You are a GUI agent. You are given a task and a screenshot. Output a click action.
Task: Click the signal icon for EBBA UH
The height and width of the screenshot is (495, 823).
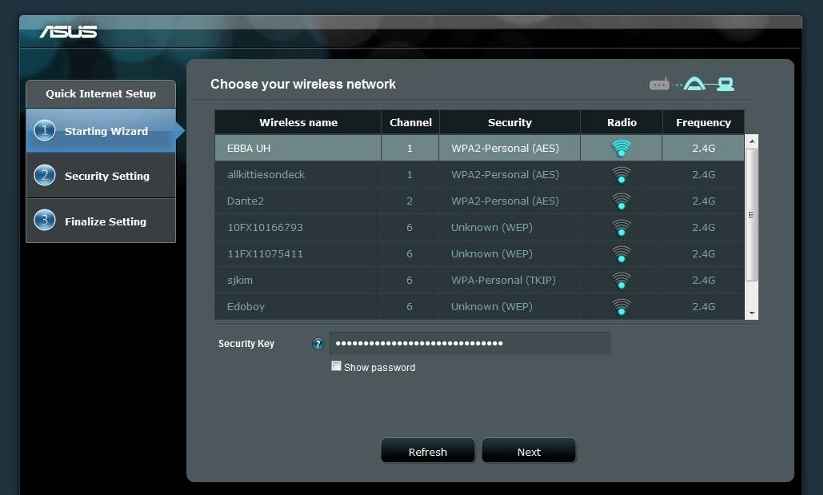tap(621, 148)
